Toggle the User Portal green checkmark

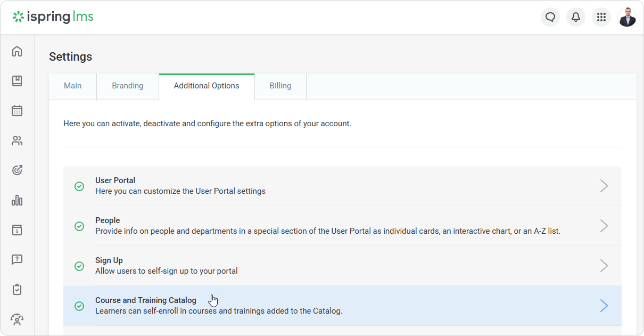pos(79,186)
